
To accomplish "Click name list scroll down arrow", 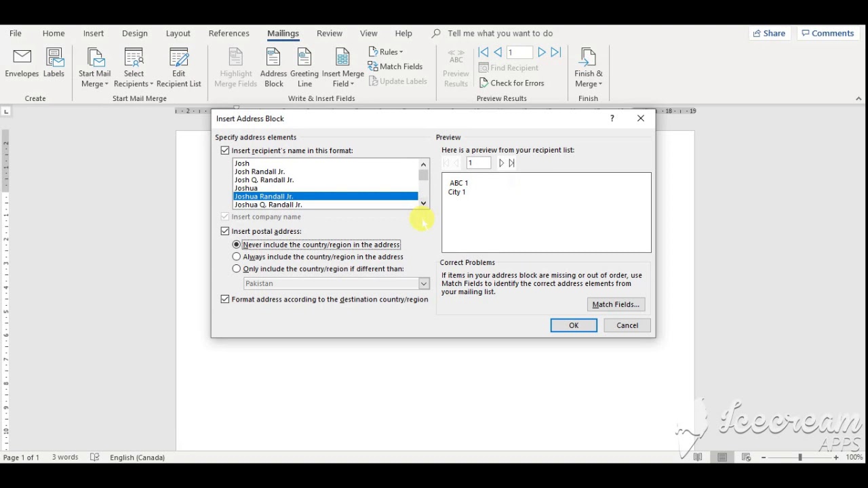I will (423, 203).
